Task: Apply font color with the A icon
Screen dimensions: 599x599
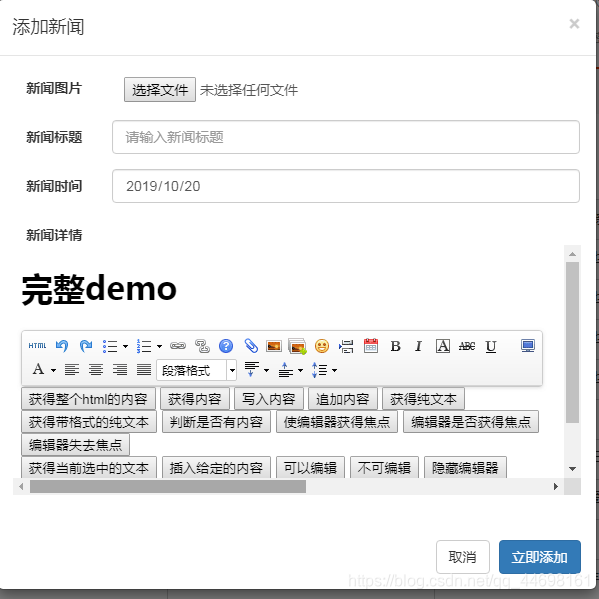Action: 38,369
